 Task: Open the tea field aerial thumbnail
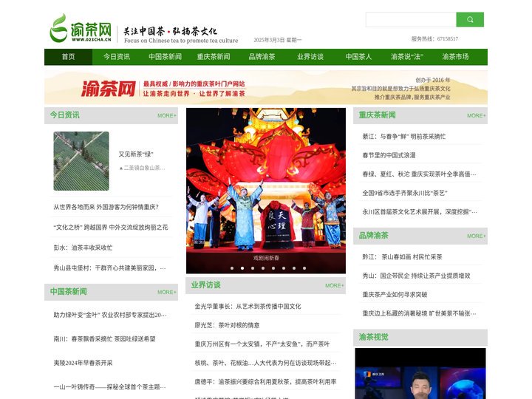tap(81, 161)
